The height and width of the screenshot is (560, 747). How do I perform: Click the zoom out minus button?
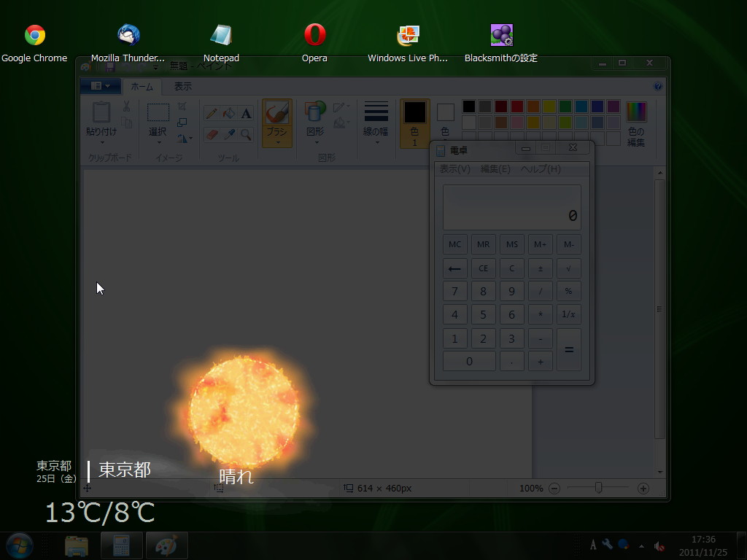[x=554, y=488]
